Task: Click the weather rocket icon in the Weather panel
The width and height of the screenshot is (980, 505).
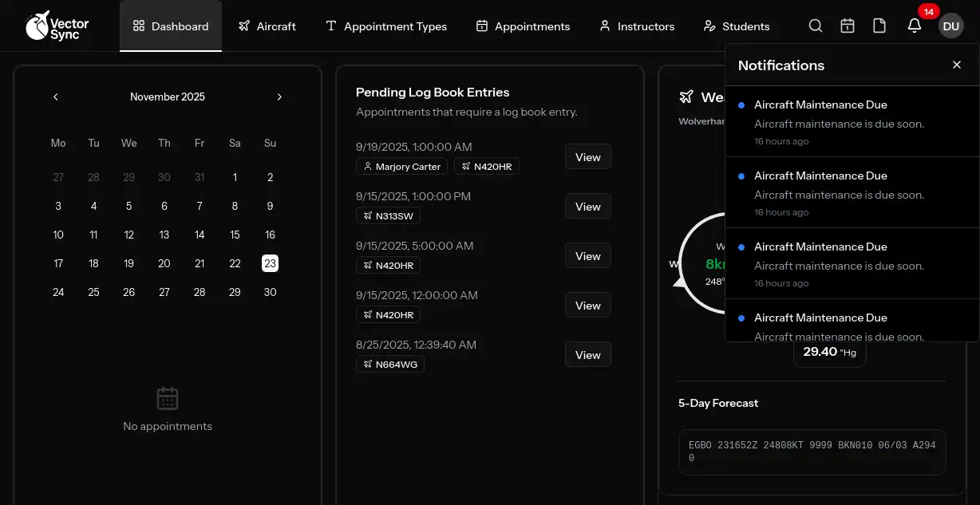Action: click(x=686, y=97)
